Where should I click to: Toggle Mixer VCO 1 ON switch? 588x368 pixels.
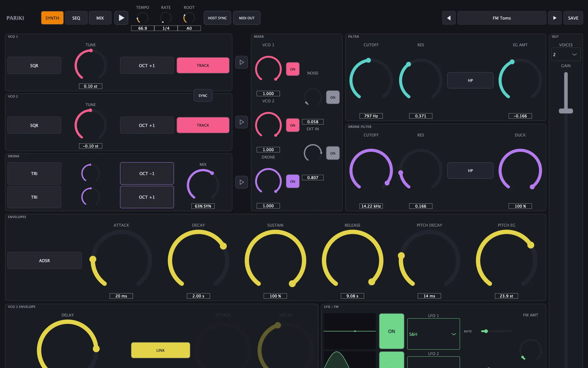[292, 69]
